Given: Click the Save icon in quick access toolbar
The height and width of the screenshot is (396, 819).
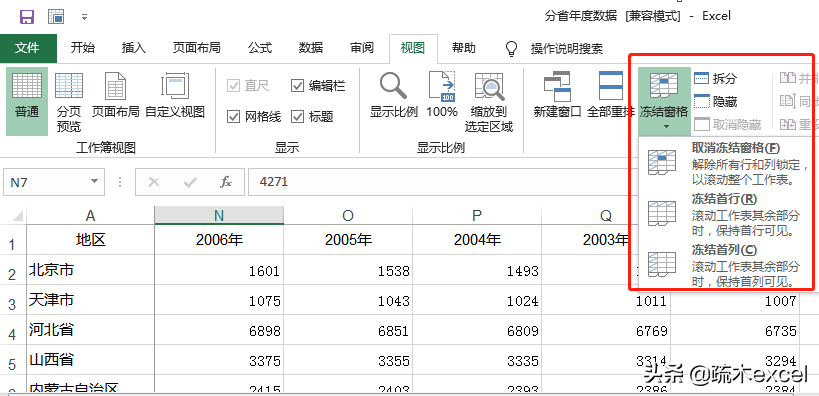Looking at the screenshot, I should click(27, 16).
